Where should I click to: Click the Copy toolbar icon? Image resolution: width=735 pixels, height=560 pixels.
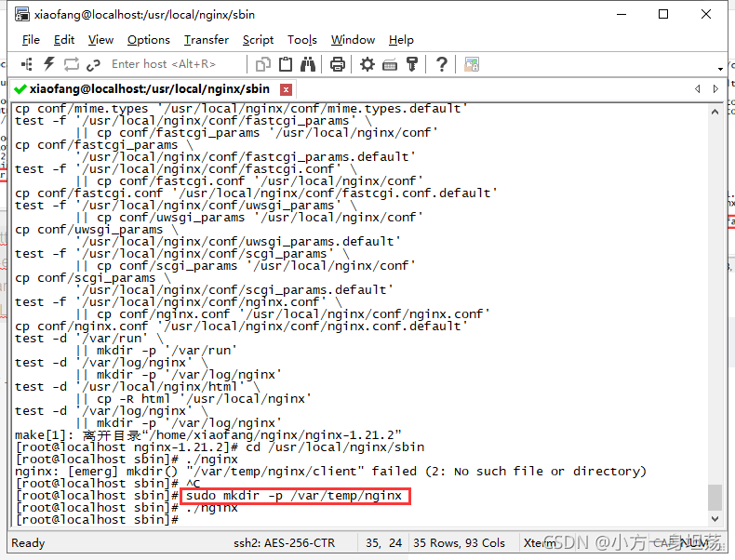pyautogui.click(x=263, y=64)
